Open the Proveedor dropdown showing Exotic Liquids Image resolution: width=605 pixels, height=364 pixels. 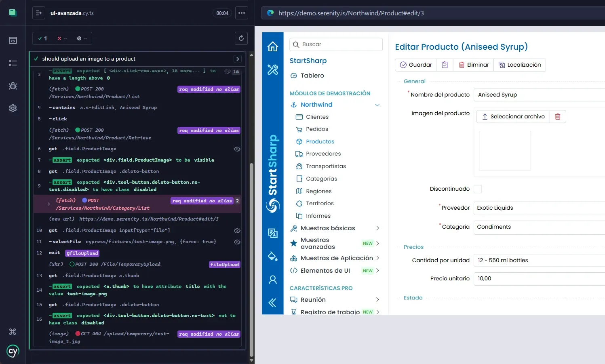point(539,208)
